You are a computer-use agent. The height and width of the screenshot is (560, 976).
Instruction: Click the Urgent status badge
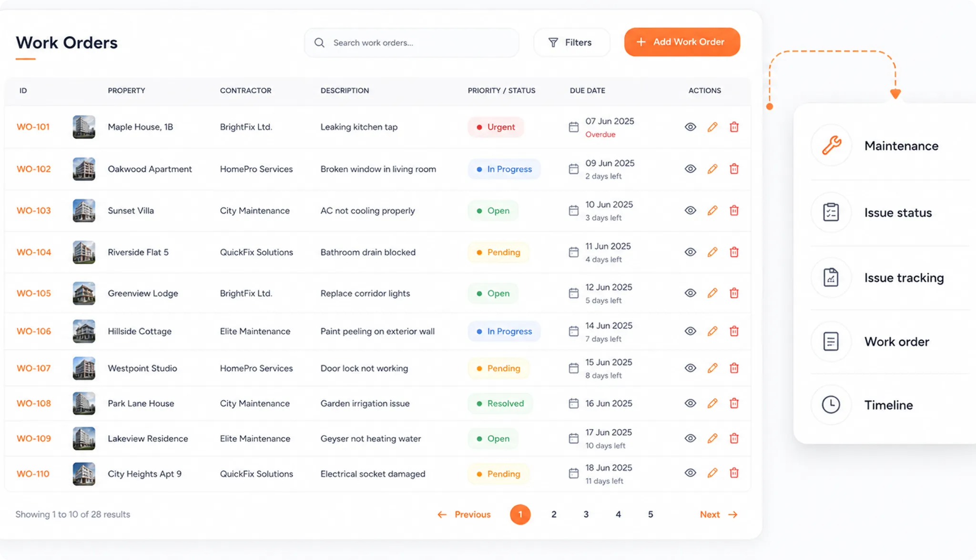496,127
